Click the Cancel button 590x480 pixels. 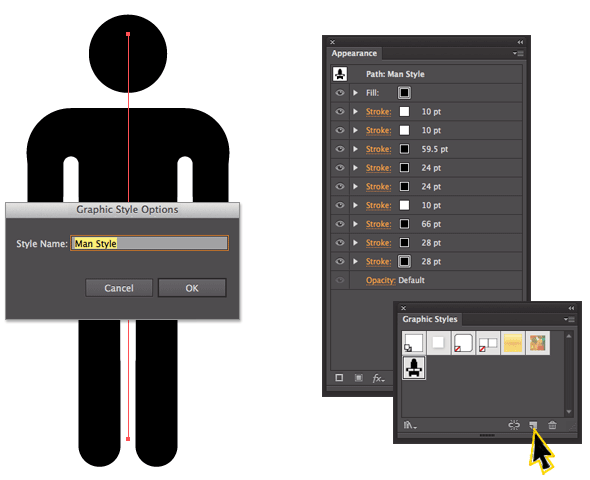119,288
